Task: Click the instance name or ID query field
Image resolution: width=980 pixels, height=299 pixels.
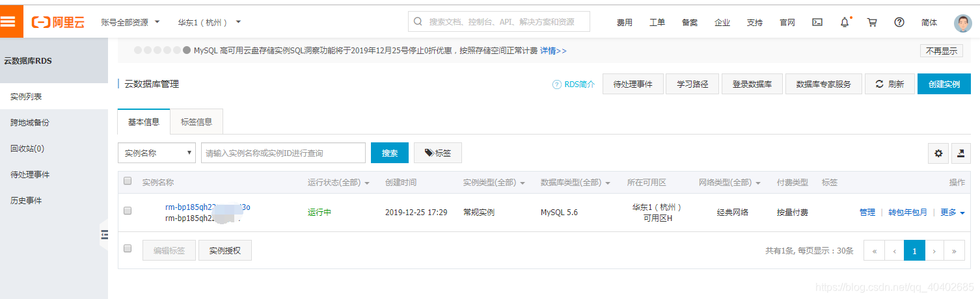Action: click(x=283, y=153)
